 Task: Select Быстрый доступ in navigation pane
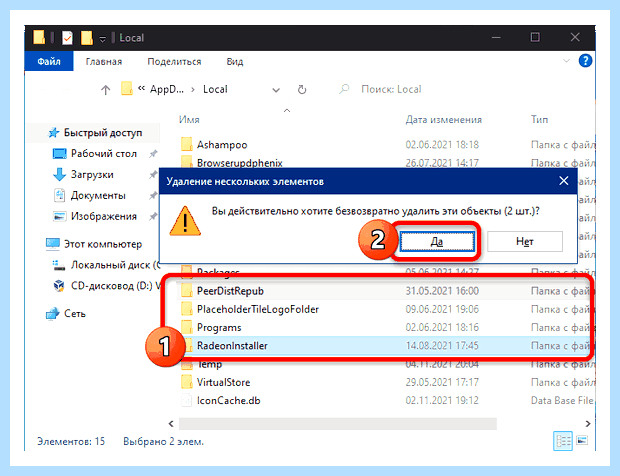95,133
